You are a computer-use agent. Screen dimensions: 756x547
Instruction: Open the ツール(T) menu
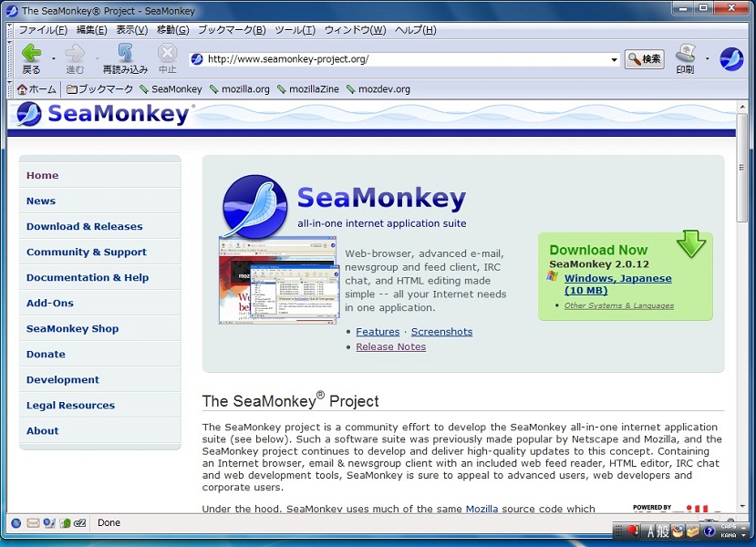coord(295,30)
